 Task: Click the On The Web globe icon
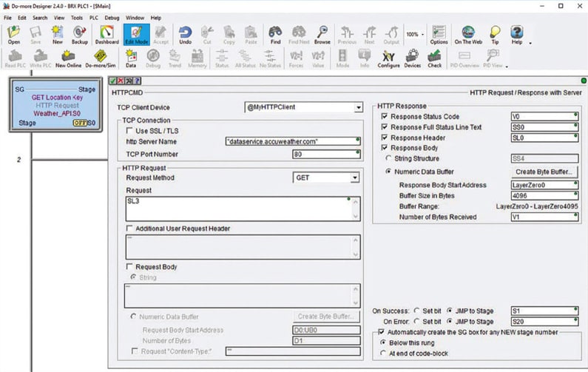(468, 35)
